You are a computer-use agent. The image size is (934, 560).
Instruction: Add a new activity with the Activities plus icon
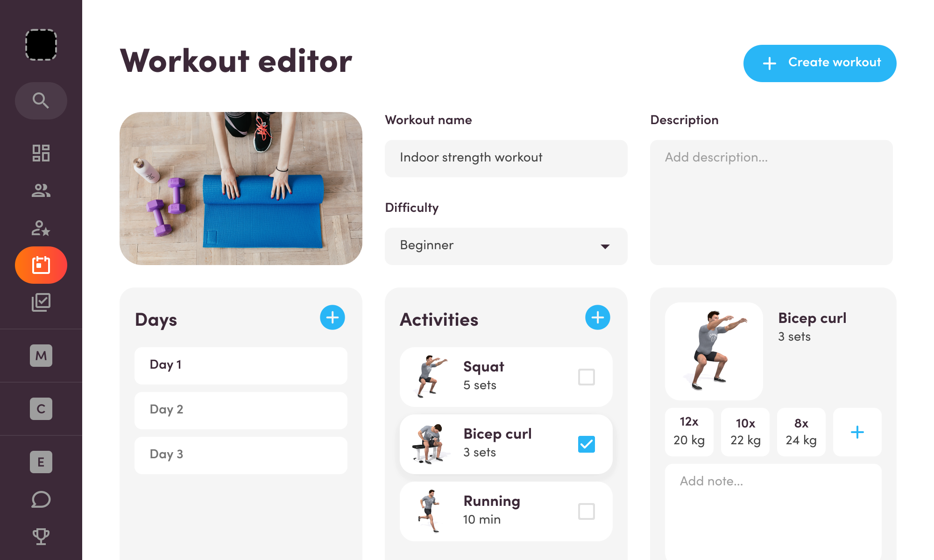pos(598,317)
